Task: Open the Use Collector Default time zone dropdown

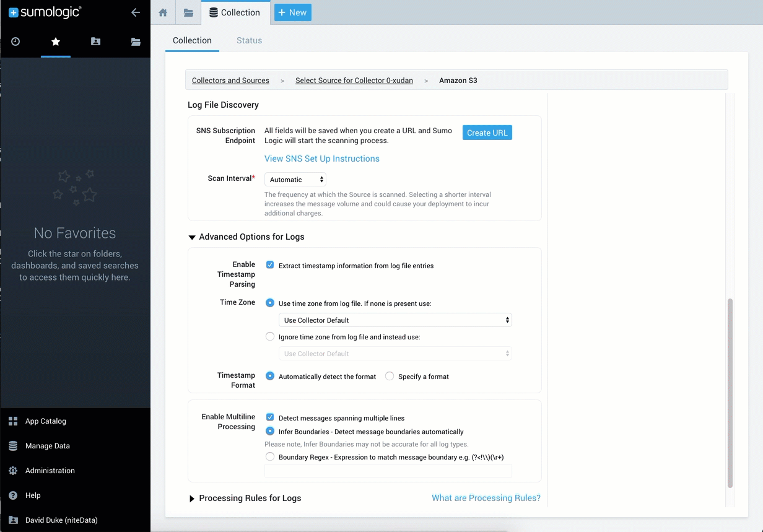Action: click(395, 320)
